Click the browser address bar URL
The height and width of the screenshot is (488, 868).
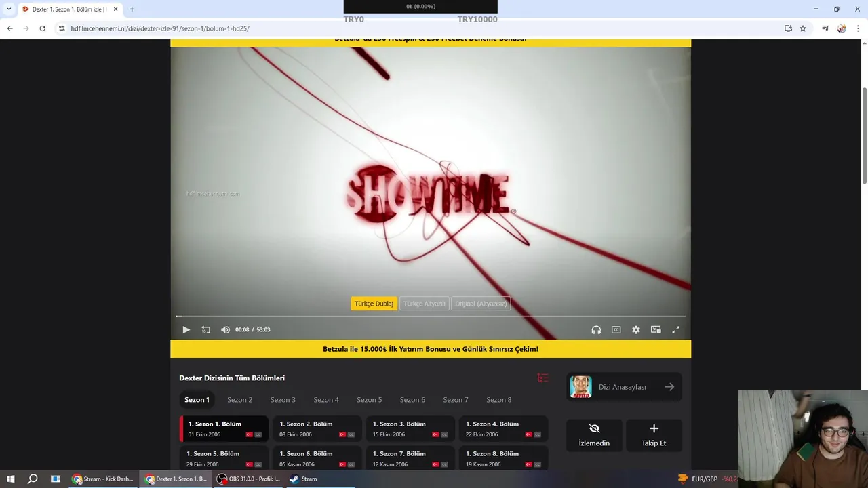pyautogui.click(x=160, y=28)
